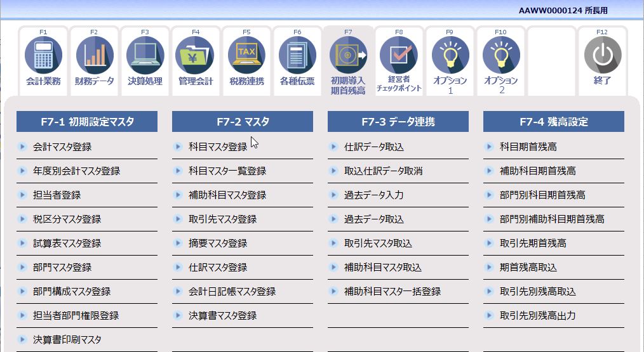Click arrow bullet beside 取引先別残高出力
Viewport: 644px width, 352px height.
pos(489,315)
